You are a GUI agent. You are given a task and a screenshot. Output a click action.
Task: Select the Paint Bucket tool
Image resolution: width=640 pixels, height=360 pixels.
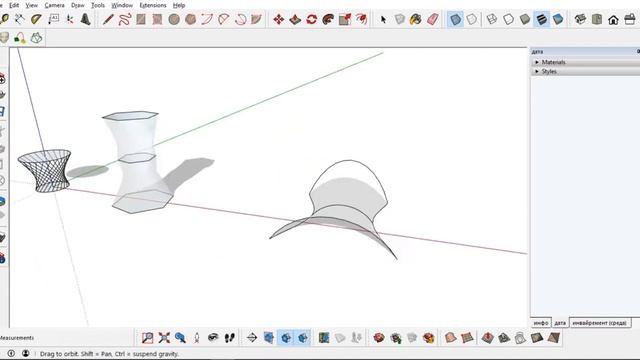[x=416, y=19]
